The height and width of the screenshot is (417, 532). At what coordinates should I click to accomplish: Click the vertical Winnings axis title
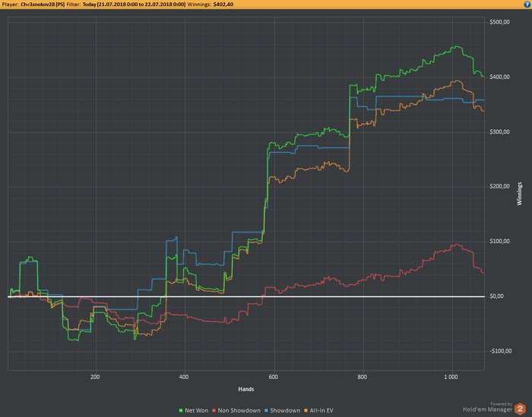(519, 194)
